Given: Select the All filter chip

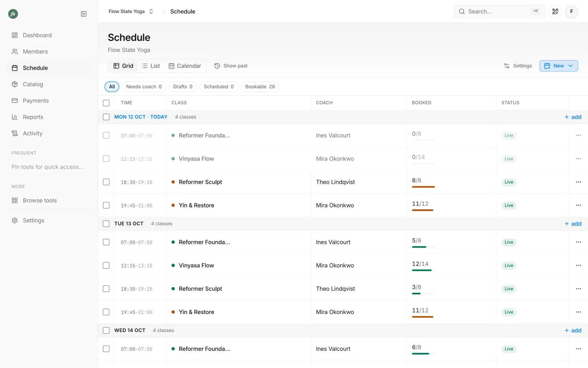Looking at the screenshot, I should point(112,87).
